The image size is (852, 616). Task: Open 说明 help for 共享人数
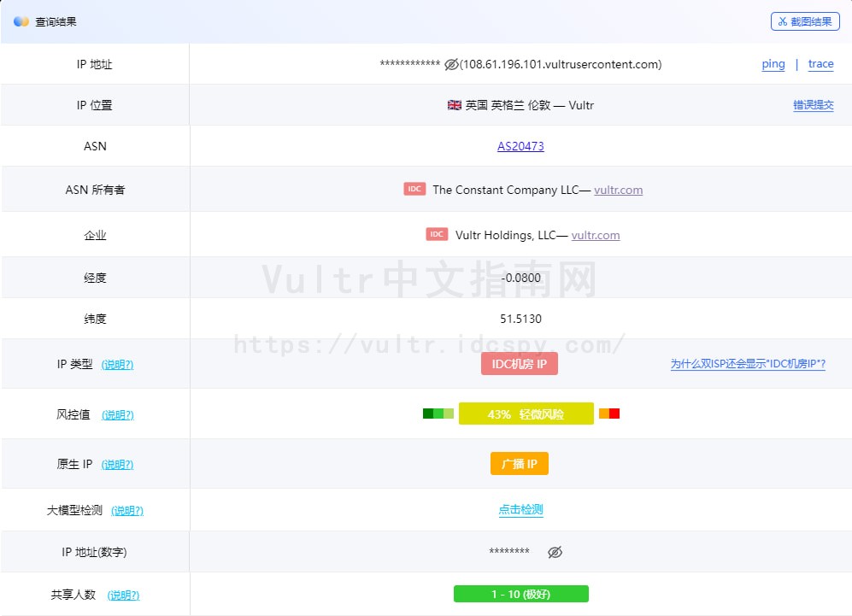tap(123, 595)
